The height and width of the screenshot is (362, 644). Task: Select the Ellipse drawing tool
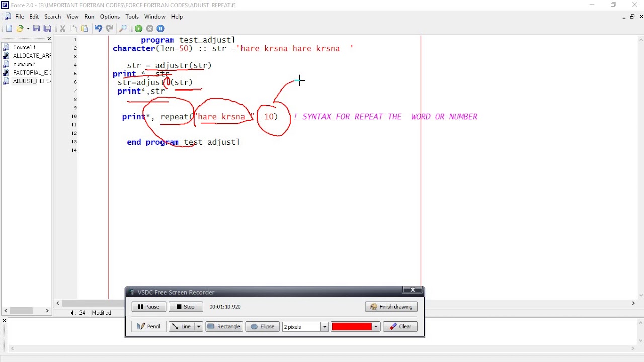tap(262, 327)
